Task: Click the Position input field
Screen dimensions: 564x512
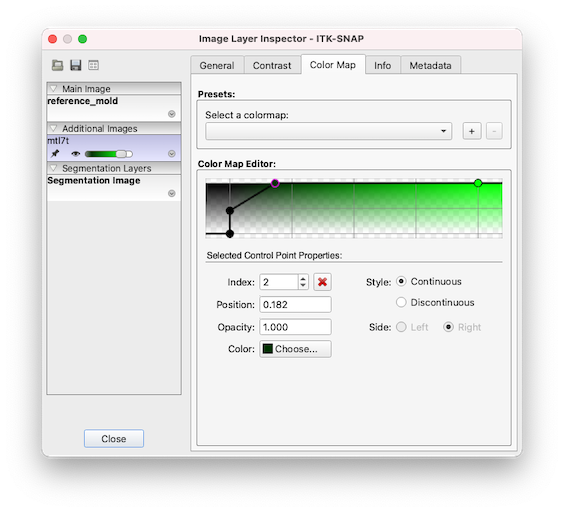Action: tap(295, 305)
